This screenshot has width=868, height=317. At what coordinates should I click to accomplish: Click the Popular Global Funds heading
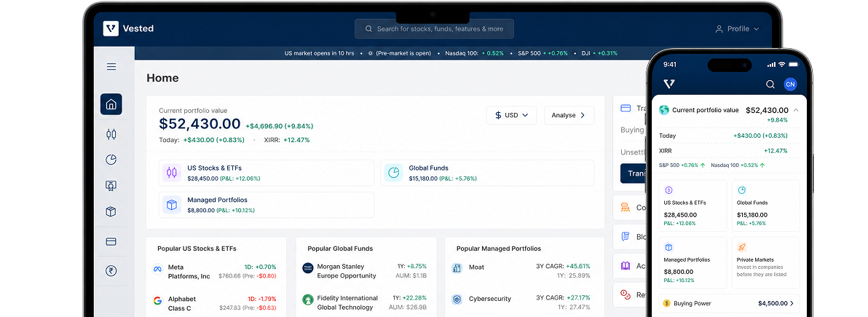point(340,248)
